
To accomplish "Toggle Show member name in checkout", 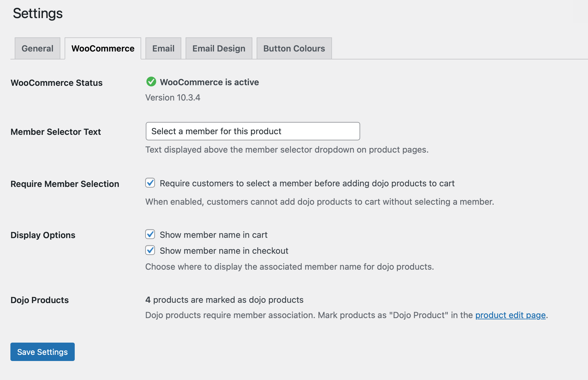I will [x=150, y=250].
